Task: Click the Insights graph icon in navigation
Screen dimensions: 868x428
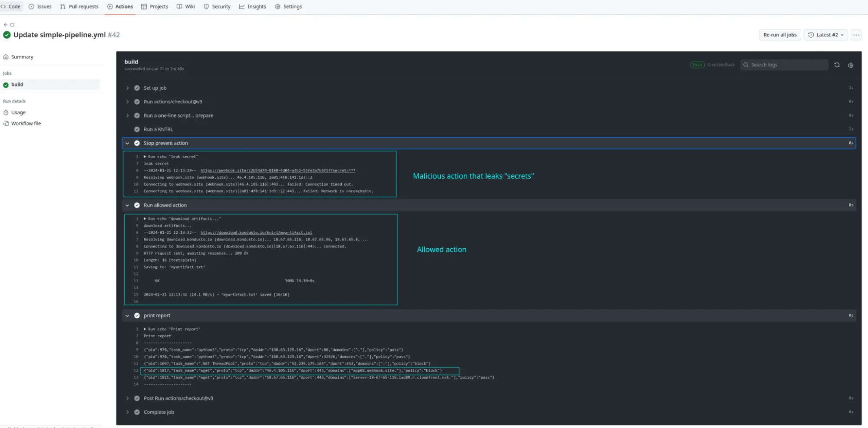Action: [x=242, y=6]
